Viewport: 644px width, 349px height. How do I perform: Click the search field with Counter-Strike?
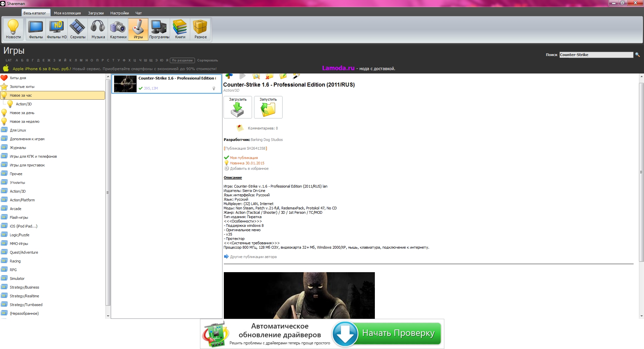[596, 55]
